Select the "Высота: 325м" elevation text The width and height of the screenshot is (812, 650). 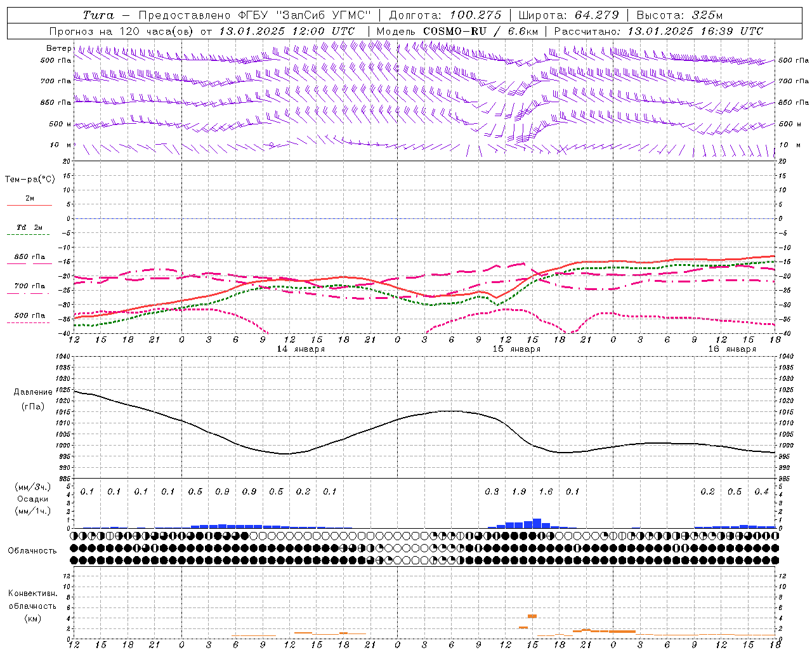coord(679,15)
